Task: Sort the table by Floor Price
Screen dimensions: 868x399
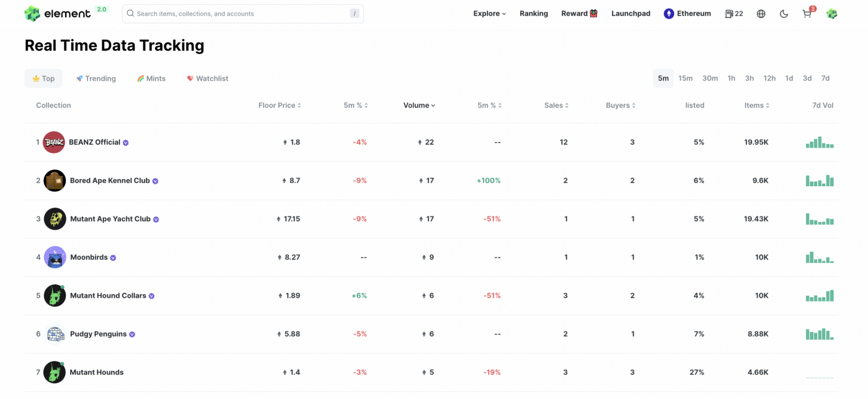Action: point(280,105)
